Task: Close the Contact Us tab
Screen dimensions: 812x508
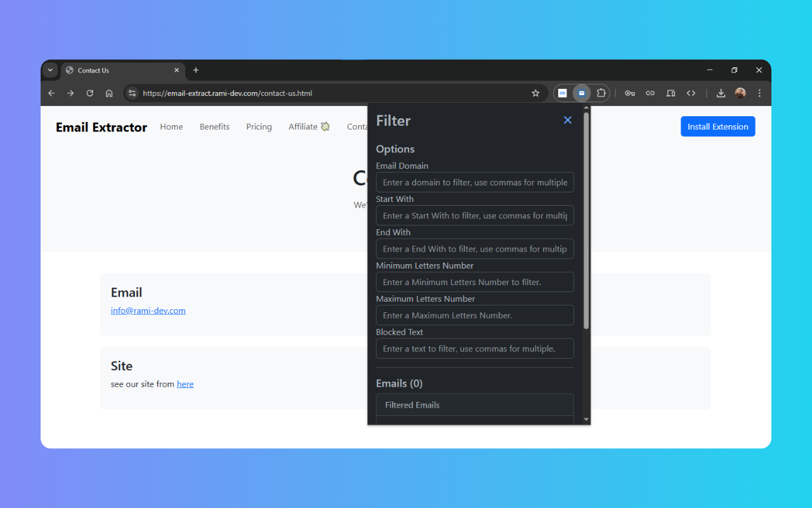Action: (x=177, y=70)
